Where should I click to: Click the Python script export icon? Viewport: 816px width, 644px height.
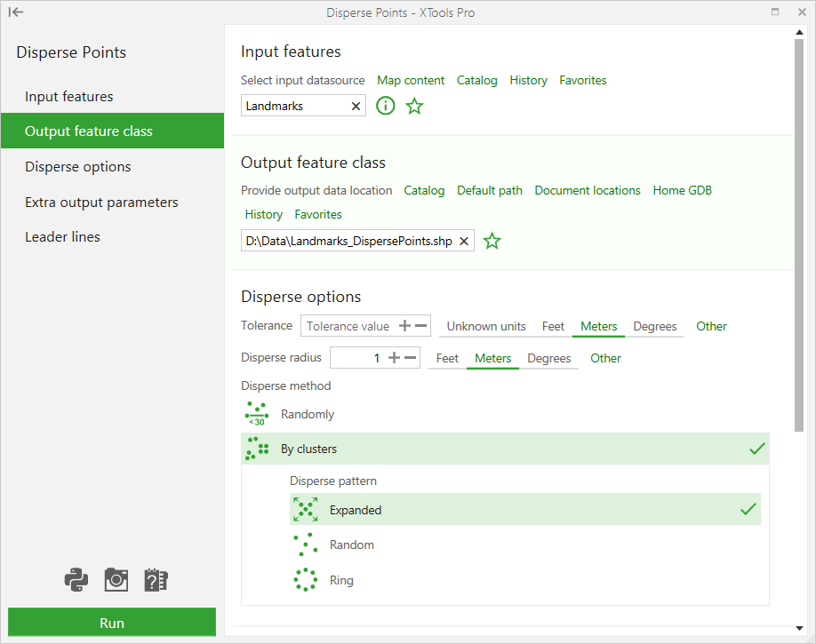(76, 580)
